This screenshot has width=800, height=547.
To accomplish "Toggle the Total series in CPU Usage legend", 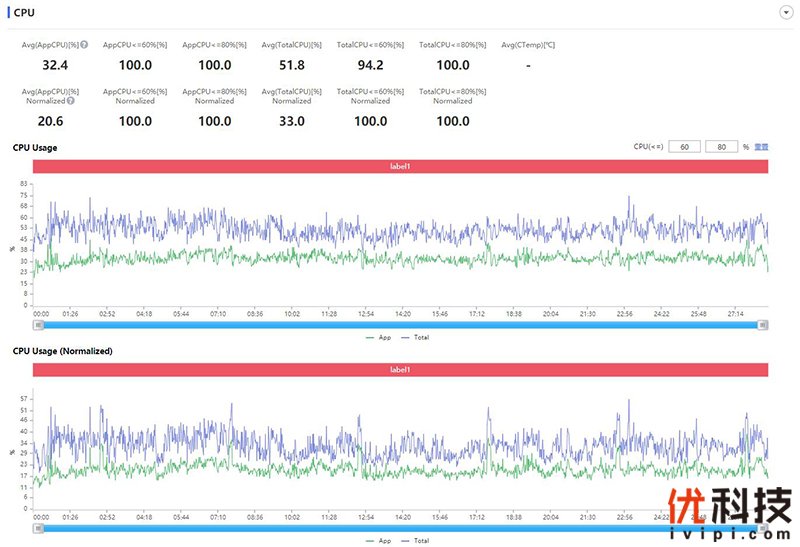I will click(x=416, y=337).
